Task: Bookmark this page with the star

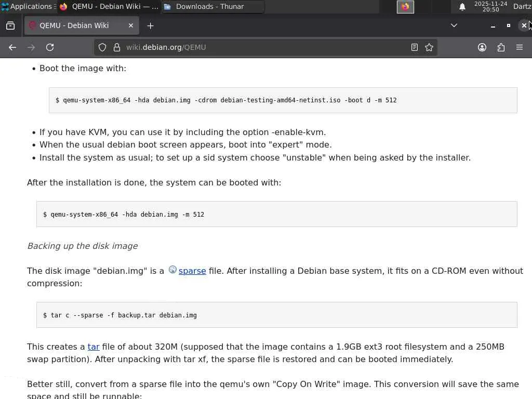Action: click(x=429, y=47)
